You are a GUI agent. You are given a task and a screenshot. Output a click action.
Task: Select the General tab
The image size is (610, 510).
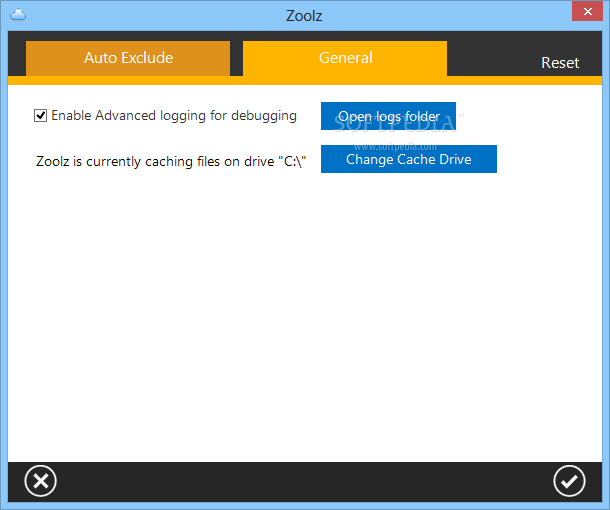click(345, 58)
